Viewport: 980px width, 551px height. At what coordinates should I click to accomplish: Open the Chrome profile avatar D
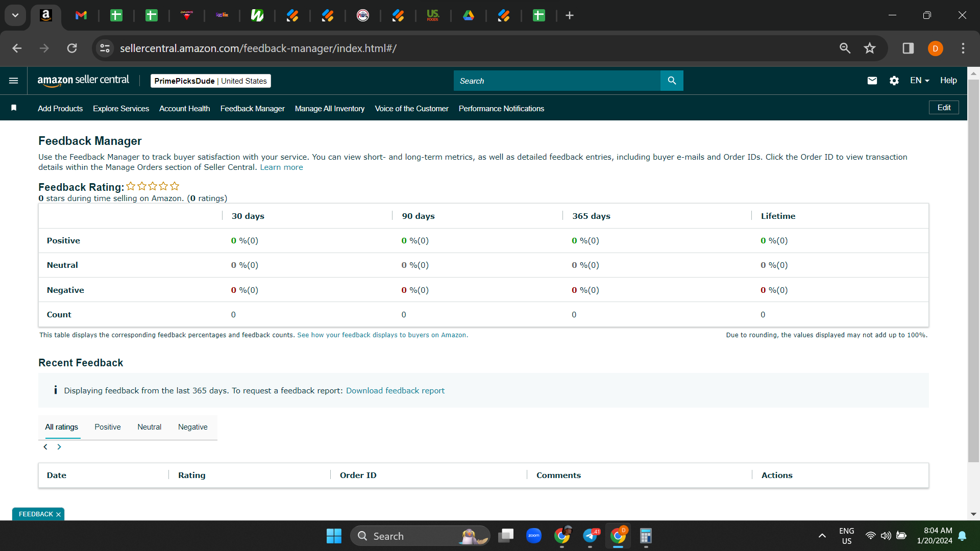pyautogui.click(x=936, y=48)
